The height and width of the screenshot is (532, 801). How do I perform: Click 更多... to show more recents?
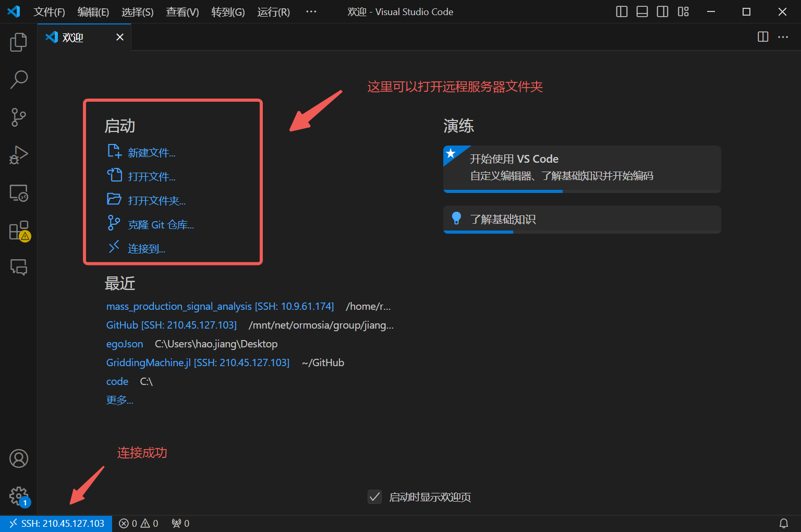(x=119, y=400)
